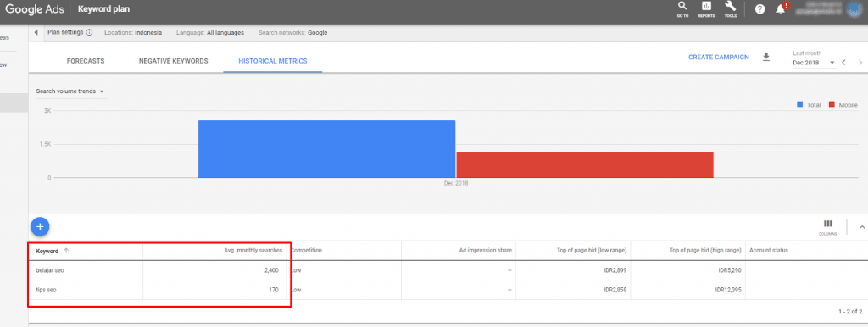This screenshot has width=868, height=327.
Task: Click the red Mobile legend swatch
Action: point(832,104)
